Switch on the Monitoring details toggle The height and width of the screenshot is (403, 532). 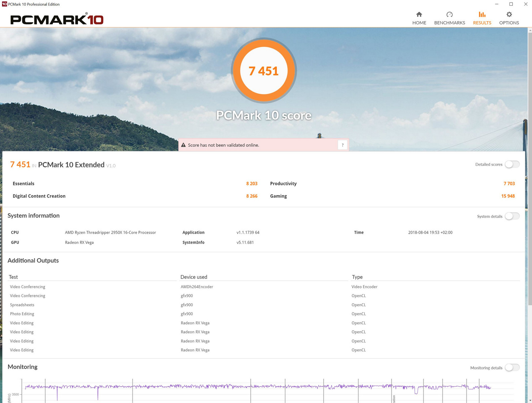pyautogui.click(x=512, y=368)
